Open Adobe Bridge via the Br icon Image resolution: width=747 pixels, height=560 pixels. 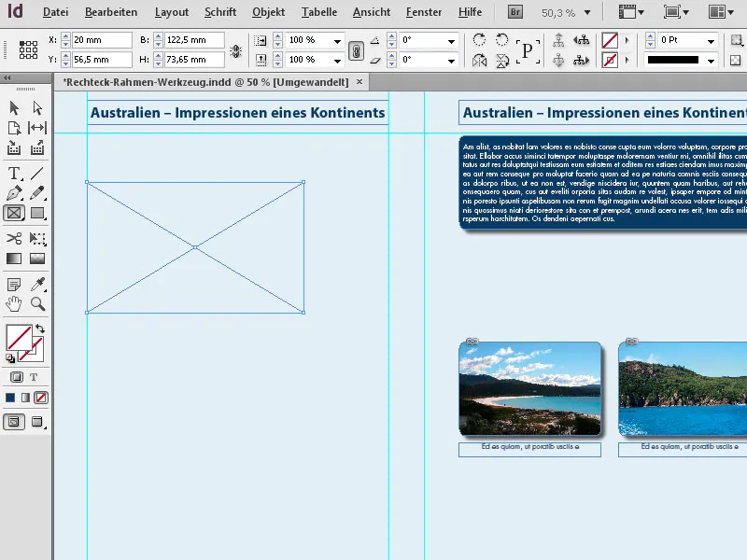tap(514, 12)
